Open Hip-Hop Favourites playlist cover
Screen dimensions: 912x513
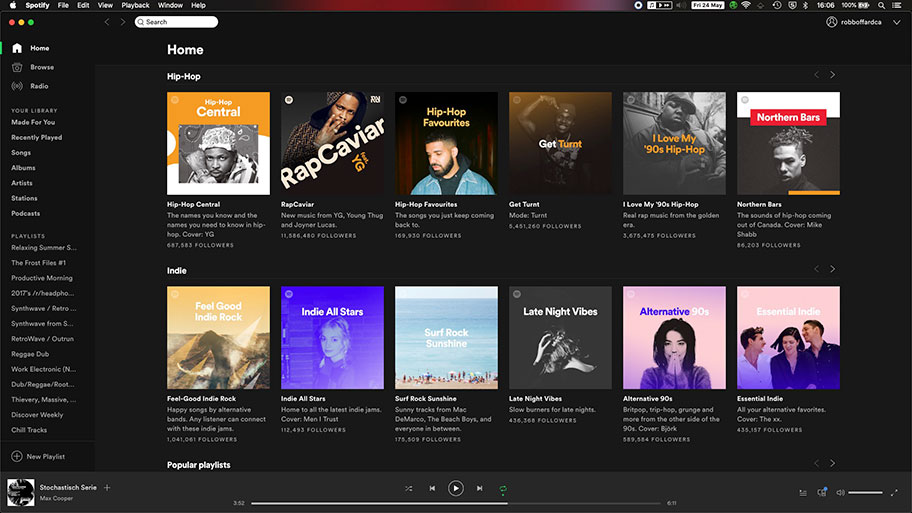point(446,143)
